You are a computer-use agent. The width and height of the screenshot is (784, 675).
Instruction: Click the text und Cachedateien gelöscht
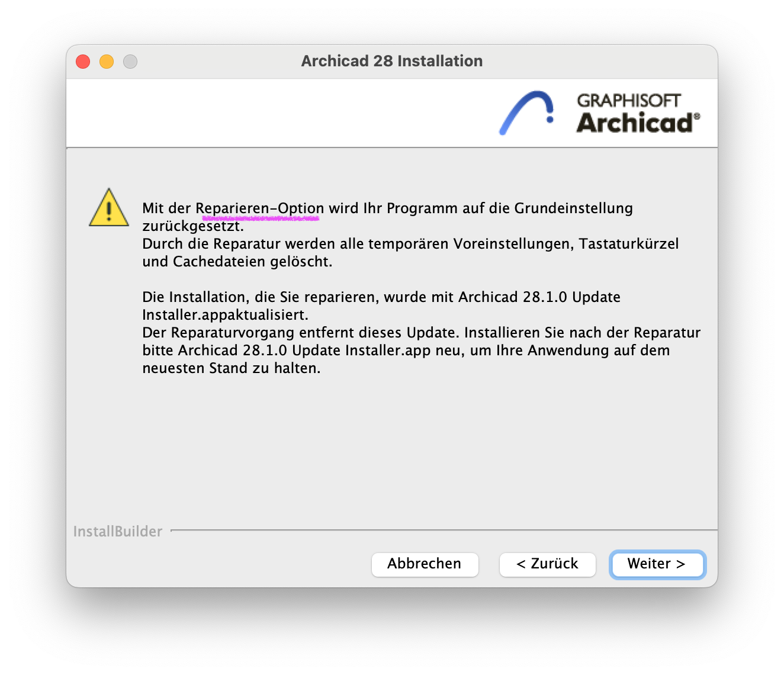coord(237,262)
